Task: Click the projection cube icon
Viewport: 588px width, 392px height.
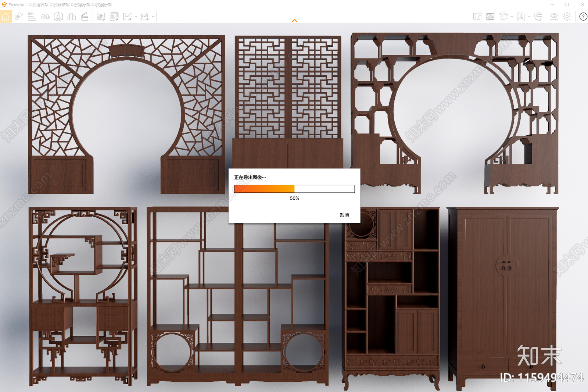Action: pos(504,17)
